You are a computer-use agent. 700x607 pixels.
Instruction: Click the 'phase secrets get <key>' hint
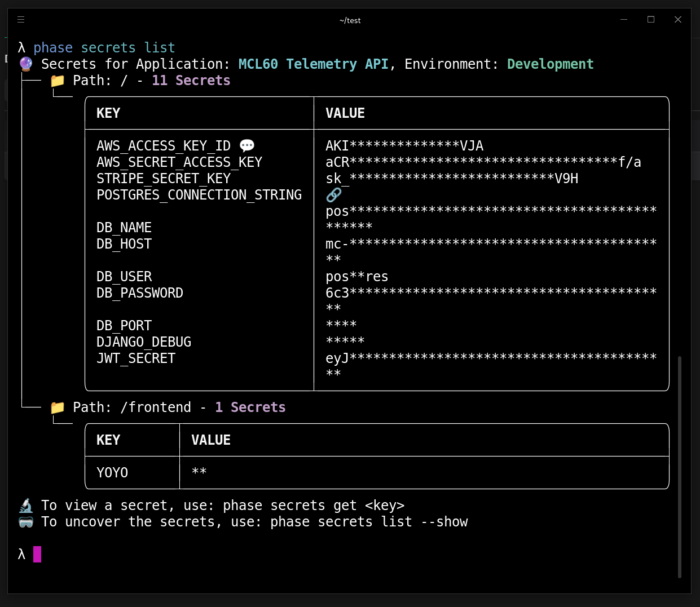(x=314, y=506)
